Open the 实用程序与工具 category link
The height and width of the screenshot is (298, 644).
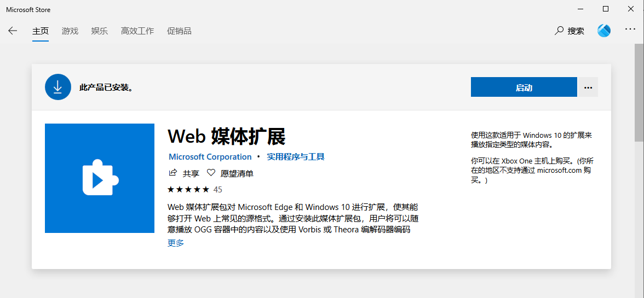tap(296, 157)
